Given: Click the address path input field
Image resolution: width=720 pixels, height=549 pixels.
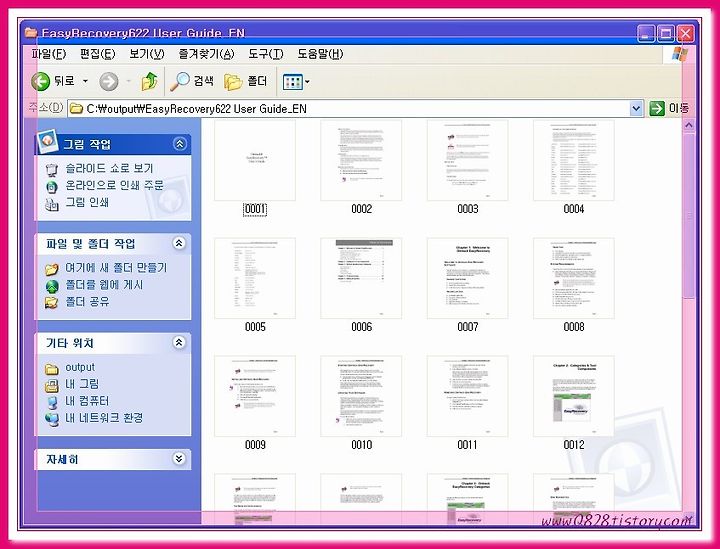Looking at the screenshot, I should [355, 109].
